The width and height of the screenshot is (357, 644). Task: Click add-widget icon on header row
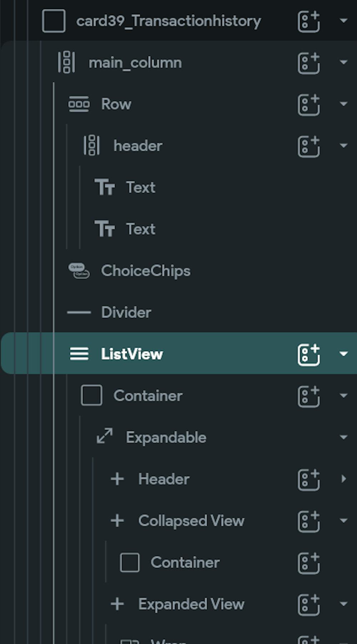pos(308,146)
